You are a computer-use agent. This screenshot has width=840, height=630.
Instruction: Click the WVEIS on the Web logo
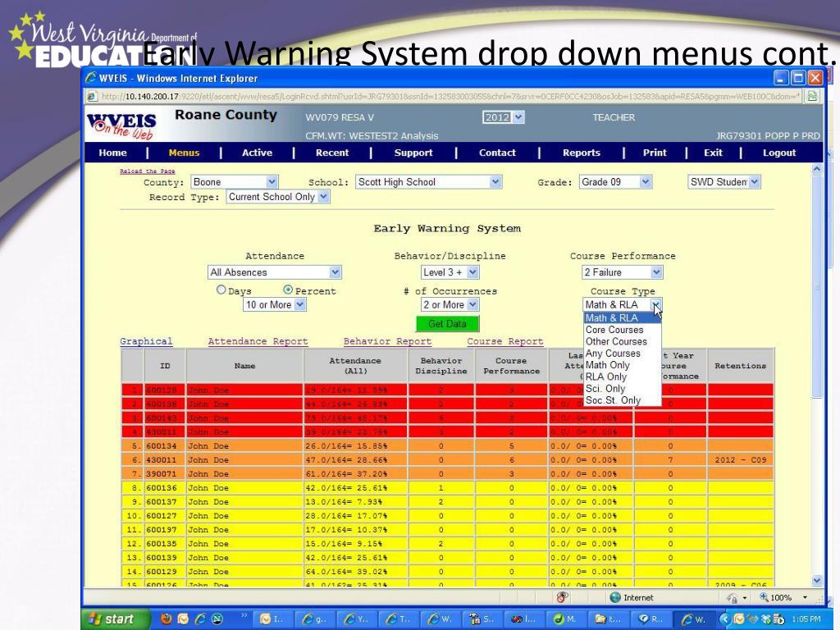pos(121,126)
